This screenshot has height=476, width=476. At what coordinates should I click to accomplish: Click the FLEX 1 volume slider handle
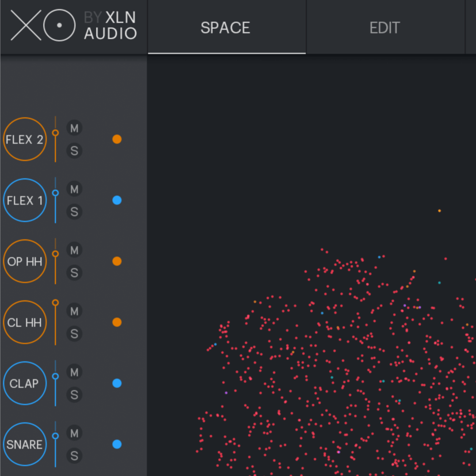tap(55, 193)
